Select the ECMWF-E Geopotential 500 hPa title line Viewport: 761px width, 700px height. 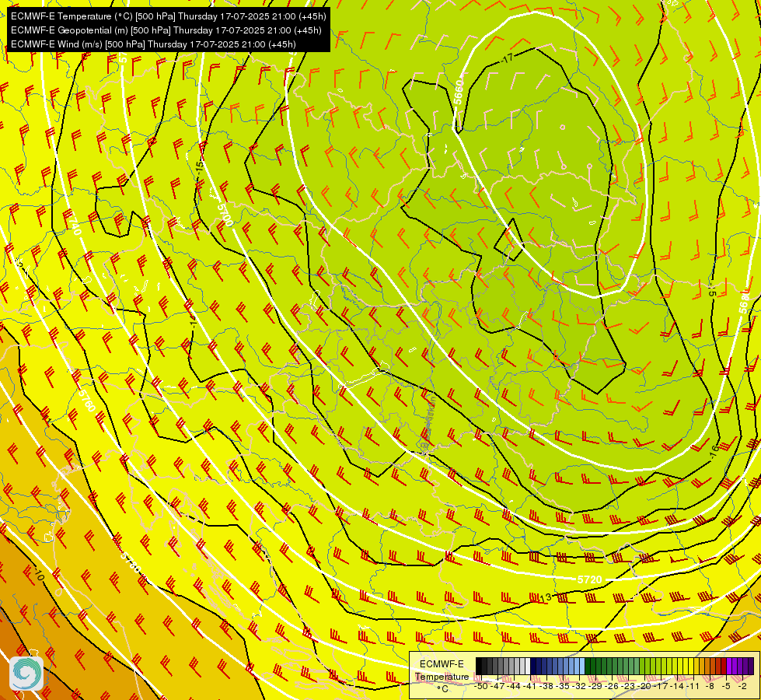[x=166, y=30]
